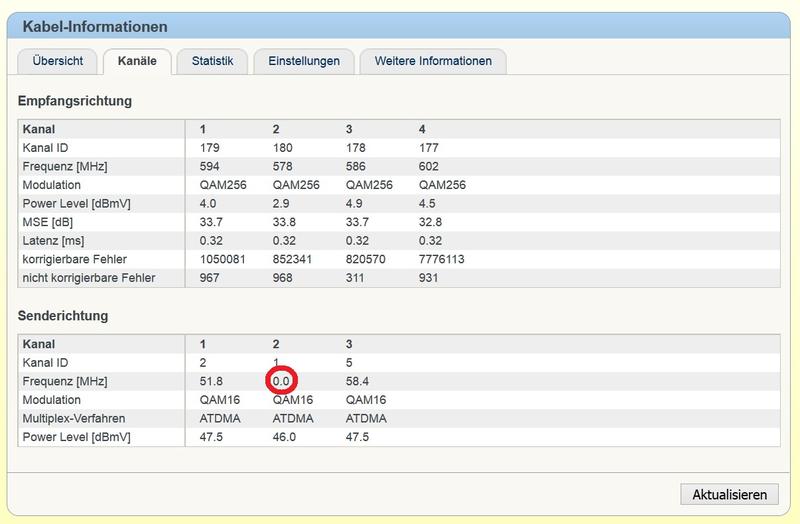Select the upstream frequency value 58.4
This screenshot has width=800, height=524.
pyautogui.click(x=359, y=381)
